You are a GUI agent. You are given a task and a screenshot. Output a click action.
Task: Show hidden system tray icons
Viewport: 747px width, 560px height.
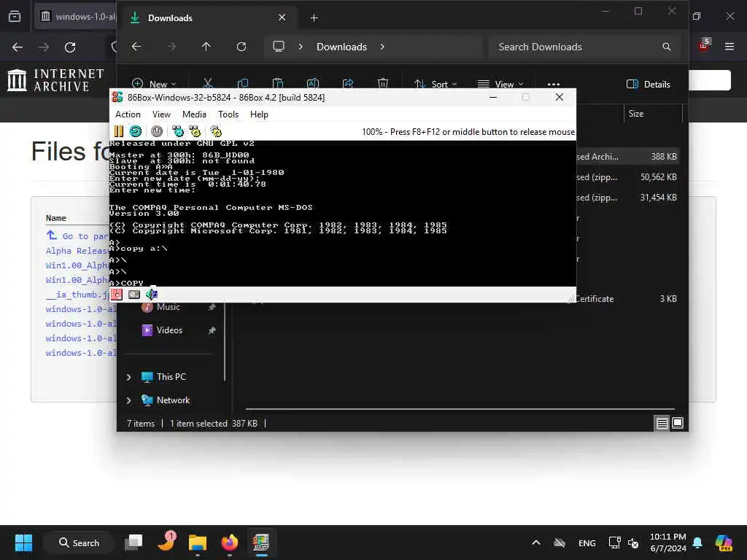pyautogui.click(x=536, y=542)
